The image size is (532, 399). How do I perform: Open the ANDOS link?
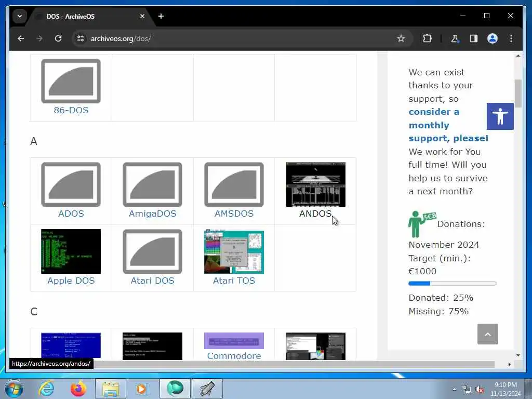315,214
